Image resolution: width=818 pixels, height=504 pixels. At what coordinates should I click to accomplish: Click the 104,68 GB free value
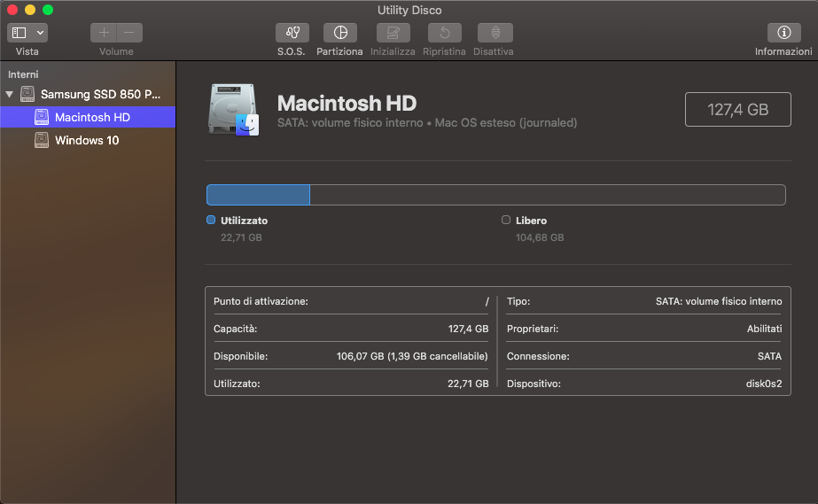tap(540, 237)
